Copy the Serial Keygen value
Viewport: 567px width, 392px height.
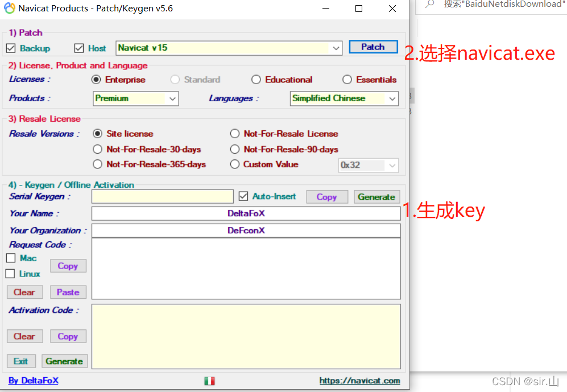(x=327, y=197)
